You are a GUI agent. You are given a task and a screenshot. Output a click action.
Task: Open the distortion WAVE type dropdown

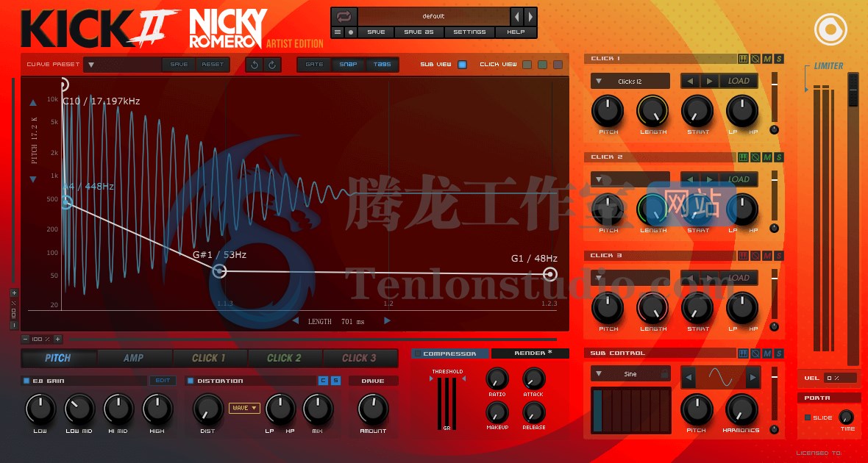244,408
